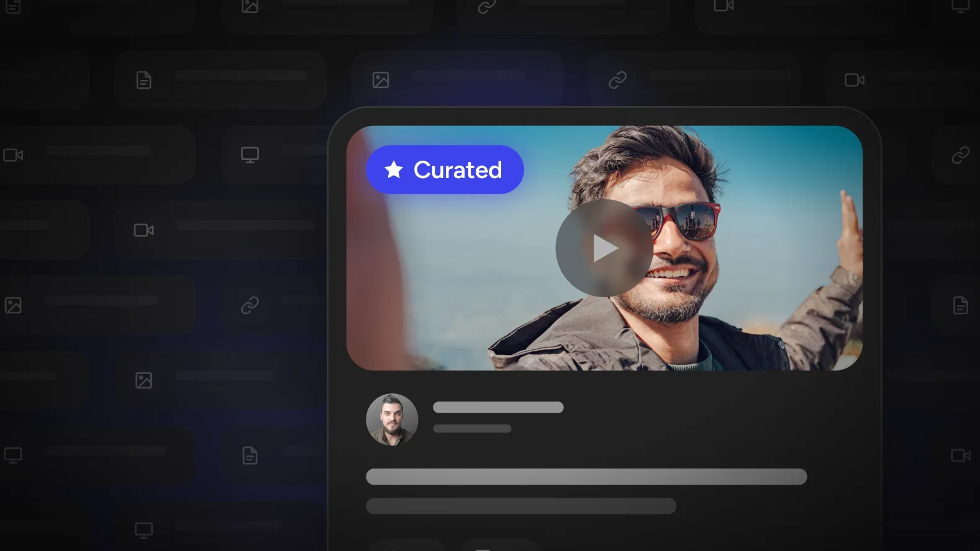Viewport: 980px width, 551px height.
Task: Click the long description placeholder bar
Action: click(x=586, y=477)
